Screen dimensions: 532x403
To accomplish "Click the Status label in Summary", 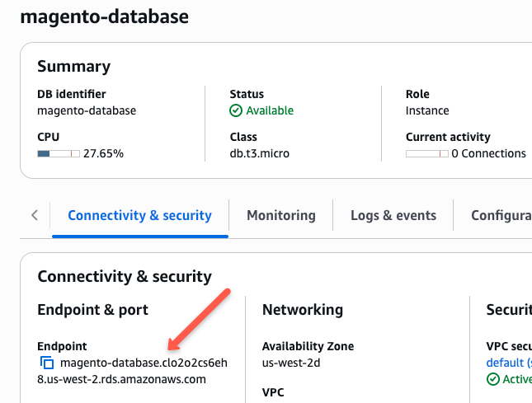I will [x=247, y=94].
